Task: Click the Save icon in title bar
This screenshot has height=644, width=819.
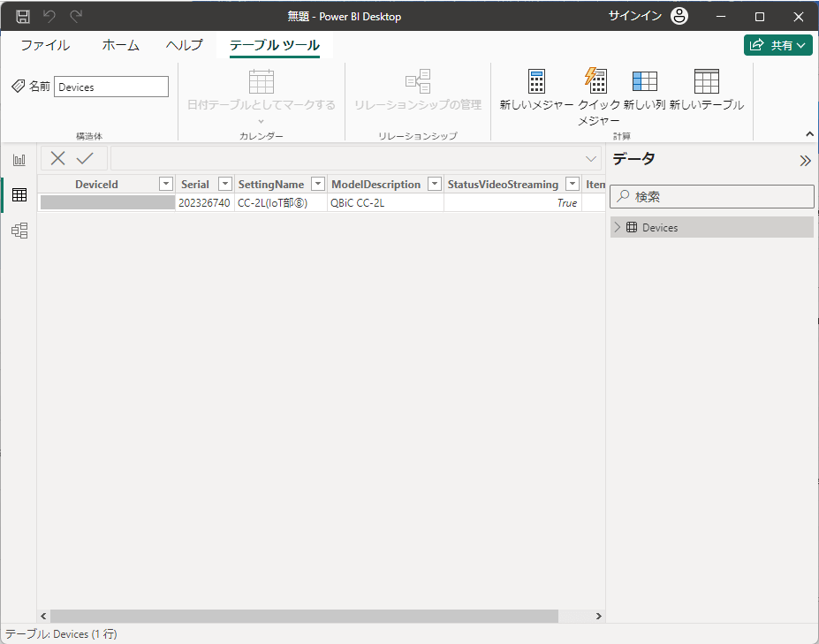Action: [22, 17]
